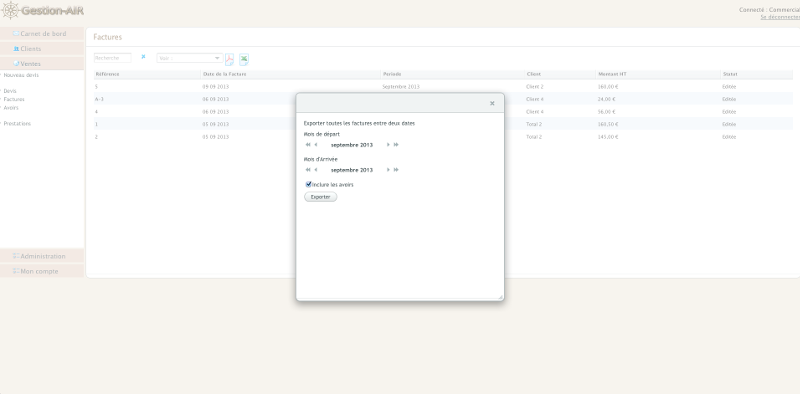Sort by Montant HT column header

(x=658, y=75)
